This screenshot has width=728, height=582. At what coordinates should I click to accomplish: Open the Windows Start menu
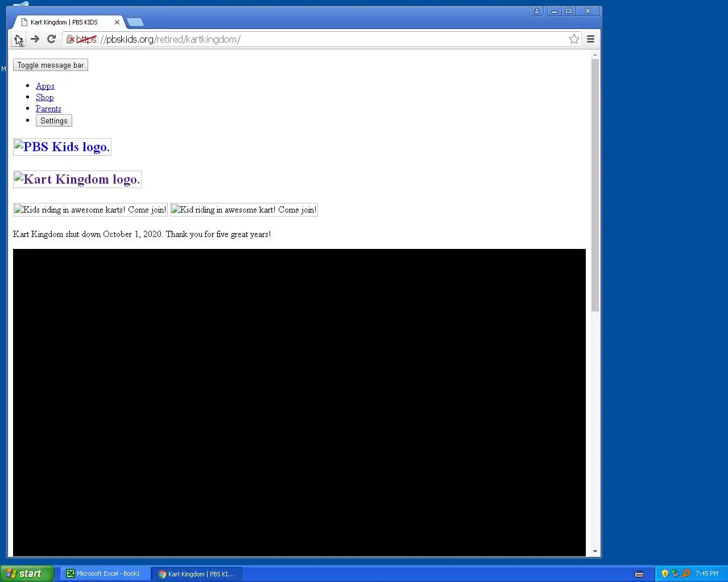point(27,573)
